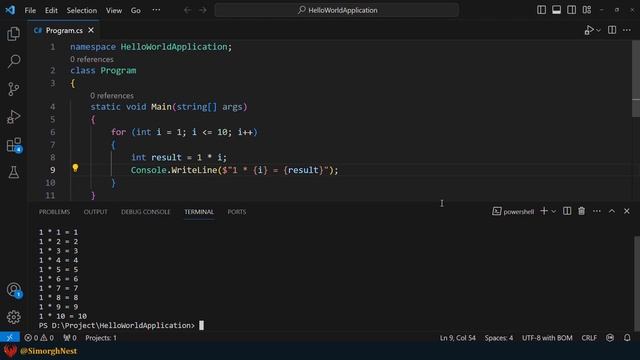Open the Explorer view in activity bar
The image size is (640, 360).
pos(13,34)
